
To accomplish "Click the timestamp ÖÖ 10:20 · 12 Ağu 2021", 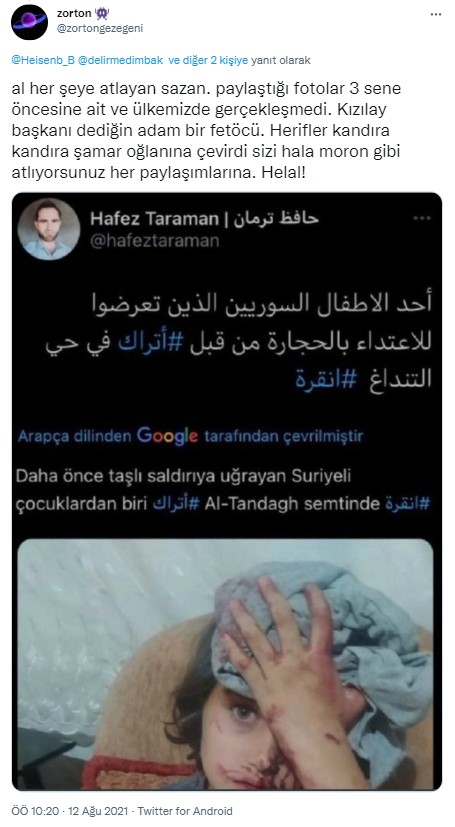I will pyautogui.click(x=72, y=811).
